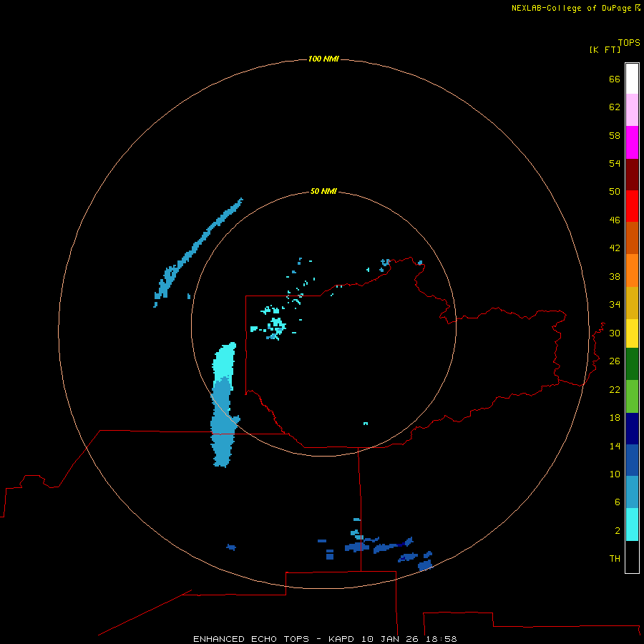The width and height of the screenshot is (644, 644).
Task: Click the 18 legend value
Action: [615, 418]
